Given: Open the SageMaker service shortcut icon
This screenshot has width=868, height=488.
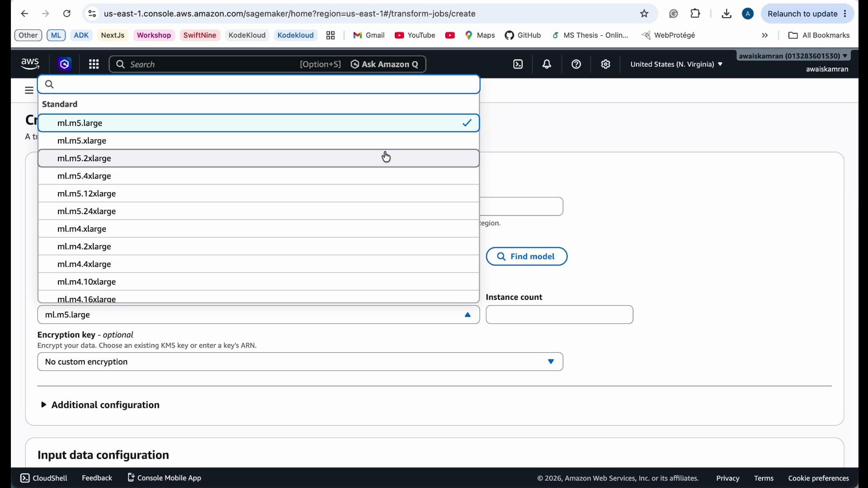Looking at the screenshot, I should click(65, 65).
